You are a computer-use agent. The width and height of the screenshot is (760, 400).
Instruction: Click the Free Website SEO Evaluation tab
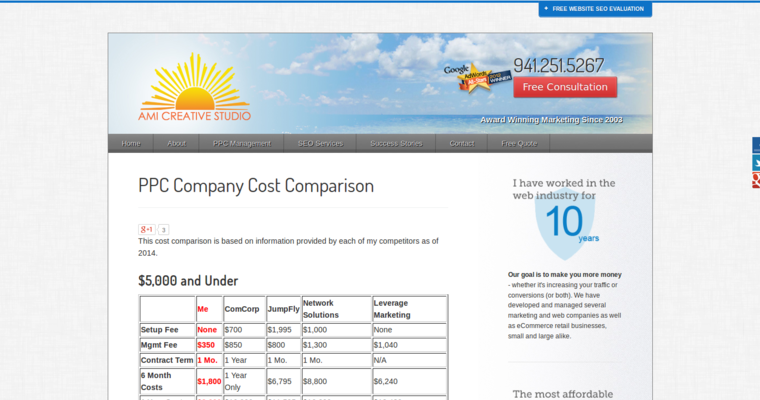coord(595,9)
